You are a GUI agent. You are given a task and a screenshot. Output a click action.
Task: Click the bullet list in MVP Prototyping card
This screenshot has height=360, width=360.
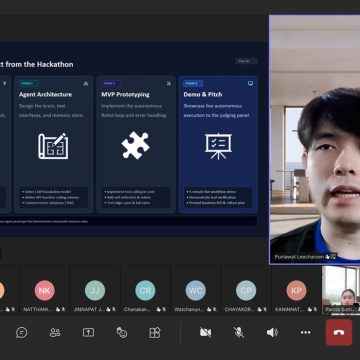click(136, 197)
